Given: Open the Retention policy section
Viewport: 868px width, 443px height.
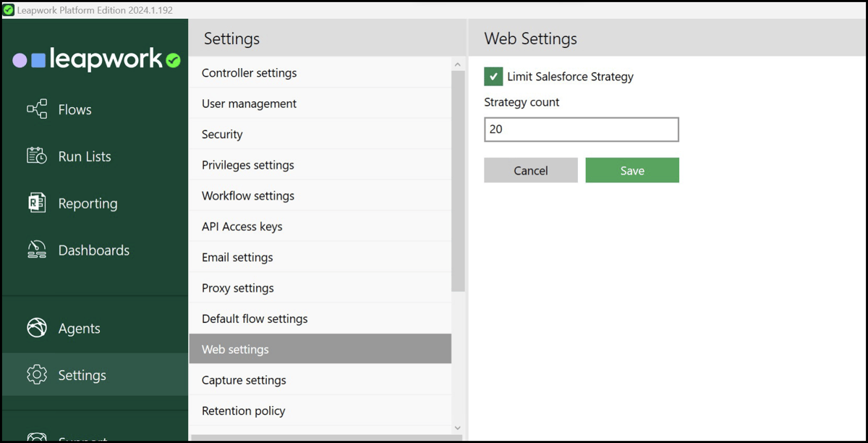Looking at the screenshot, I should pos(242,410).
